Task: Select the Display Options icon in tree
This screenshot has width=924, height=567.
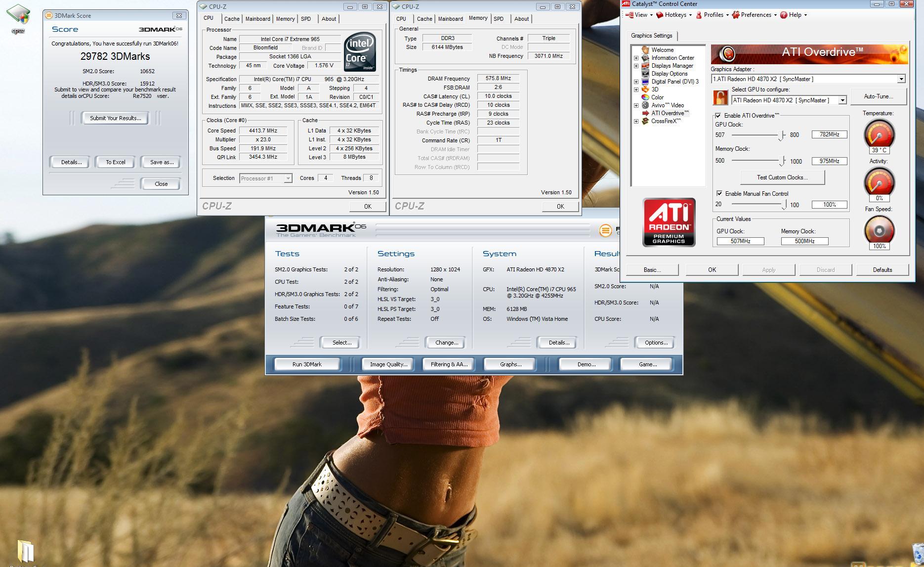Action: [x=645, y=74]
